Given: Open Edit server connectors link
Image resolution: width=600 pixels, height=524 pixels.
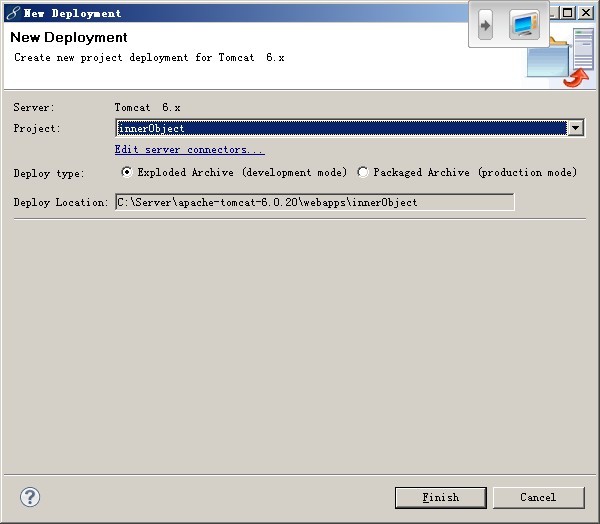Looking at the screenshot, I should 189,149.
